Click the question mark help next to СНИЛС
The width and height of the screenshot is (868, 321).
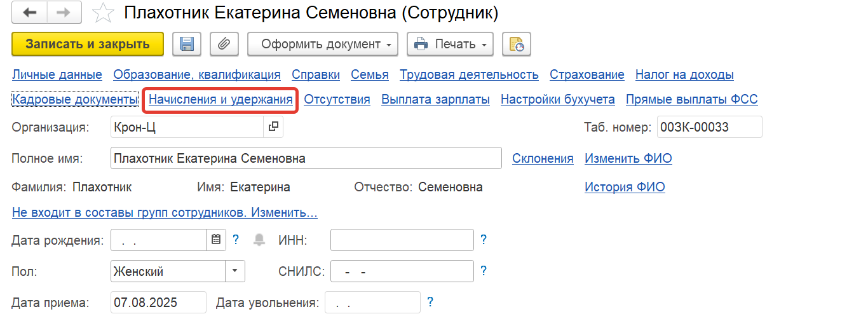tap(484, 271)
